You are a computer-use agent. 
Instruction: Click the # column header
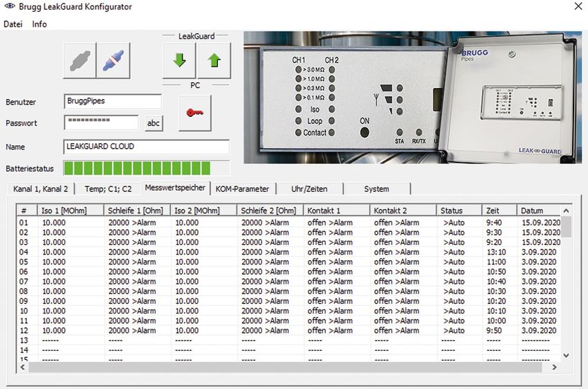(27, 211)
